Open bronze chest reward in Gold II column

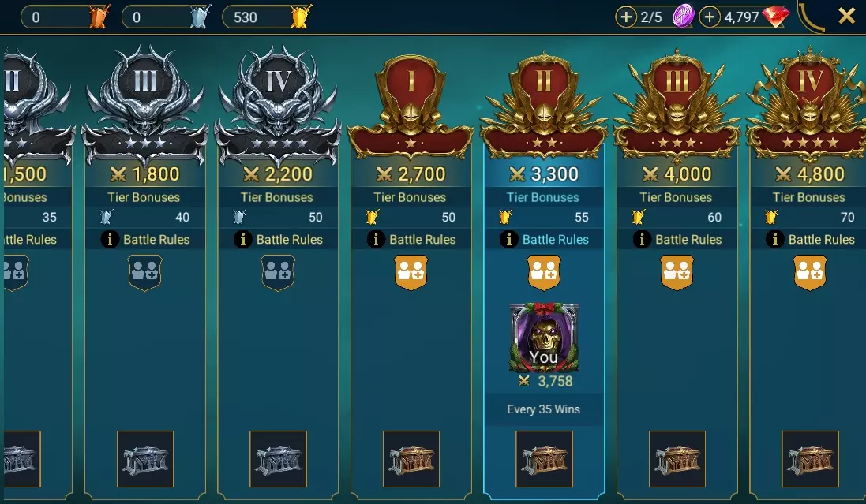544,459
